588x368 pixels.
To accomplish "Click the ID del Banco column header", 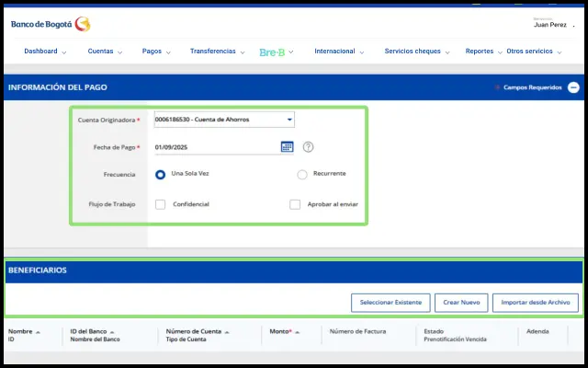I will point(88,331).
